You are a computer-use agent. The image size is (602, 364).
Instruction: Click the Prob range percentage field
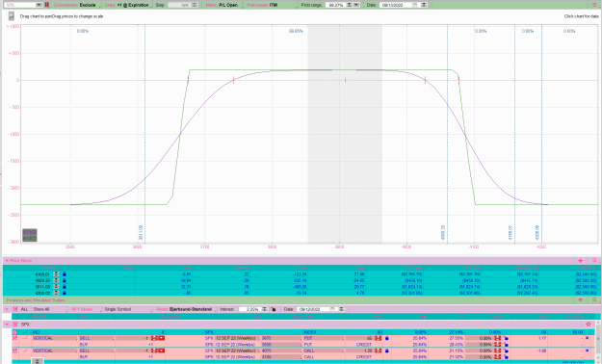coord(335,5)
